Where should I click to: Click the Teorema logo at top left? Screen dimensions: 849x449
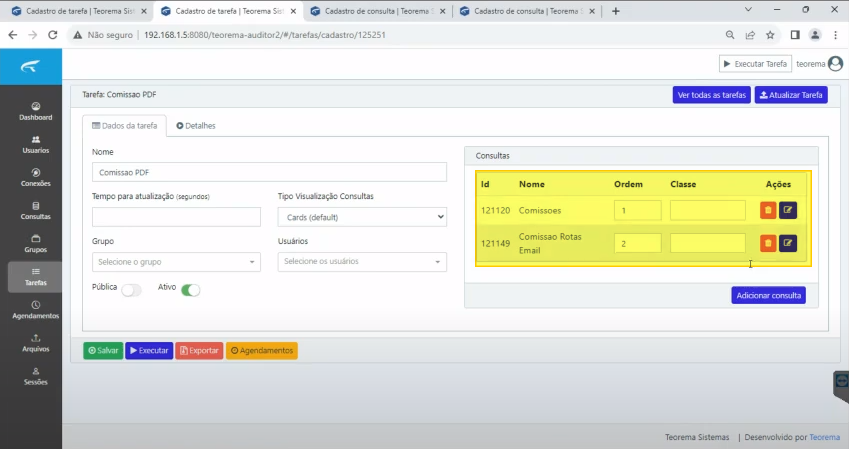pos(30,67)
